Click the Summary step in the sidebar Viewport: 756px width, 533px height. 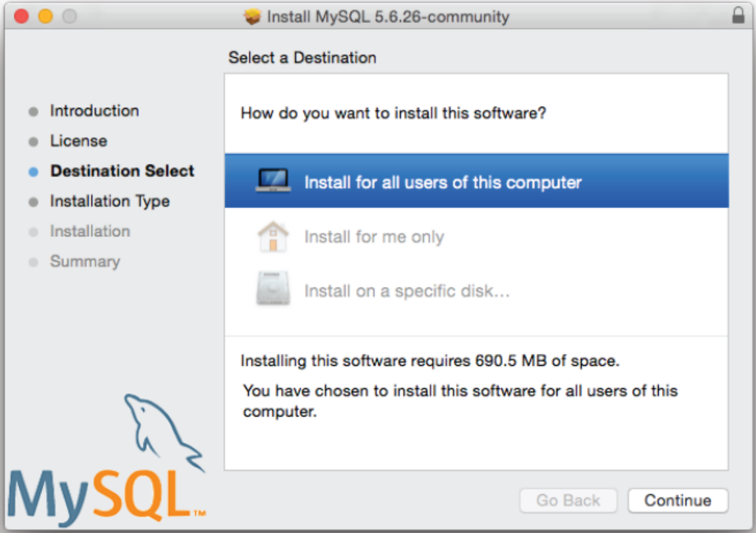tap(84, 261)
